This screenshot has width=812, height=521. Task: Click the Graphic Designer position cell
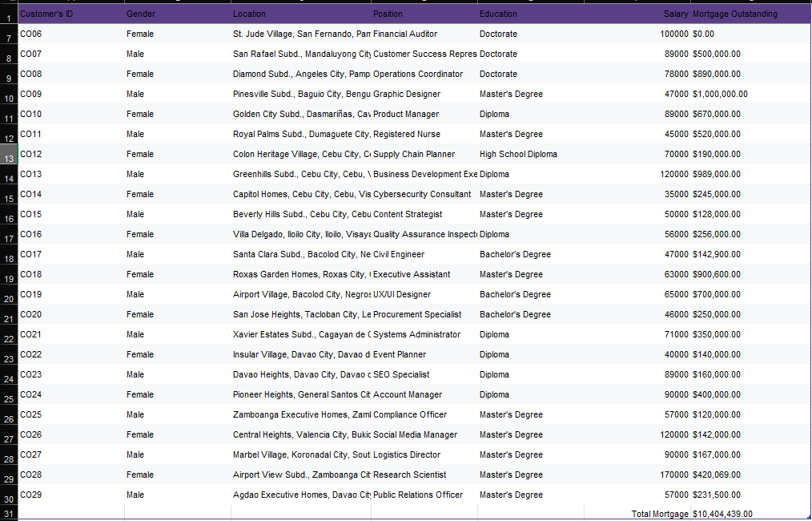pos(424,94)
